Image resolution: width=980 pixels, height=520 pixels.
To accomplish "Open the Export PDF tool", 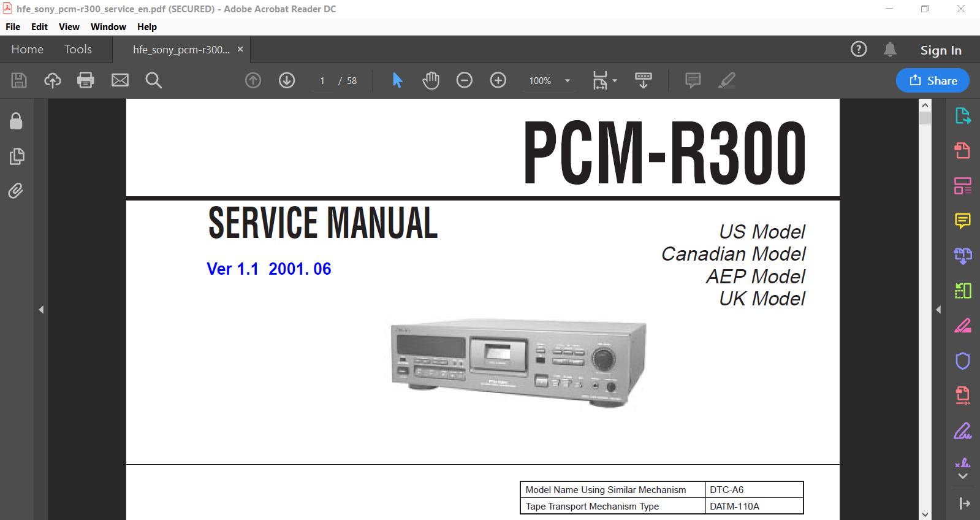I will coord(963,115).
